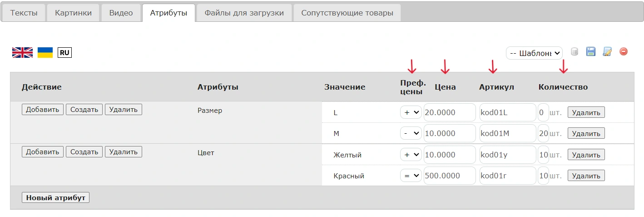Switch to Сопутствующие товары tab

tap(347, 13)
